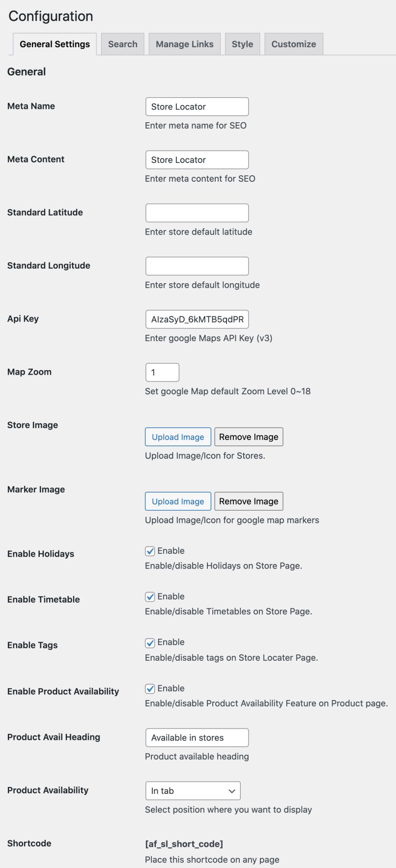Click Remove Image for Marker Image
396x868 pixels.
[x=249, y=501]
